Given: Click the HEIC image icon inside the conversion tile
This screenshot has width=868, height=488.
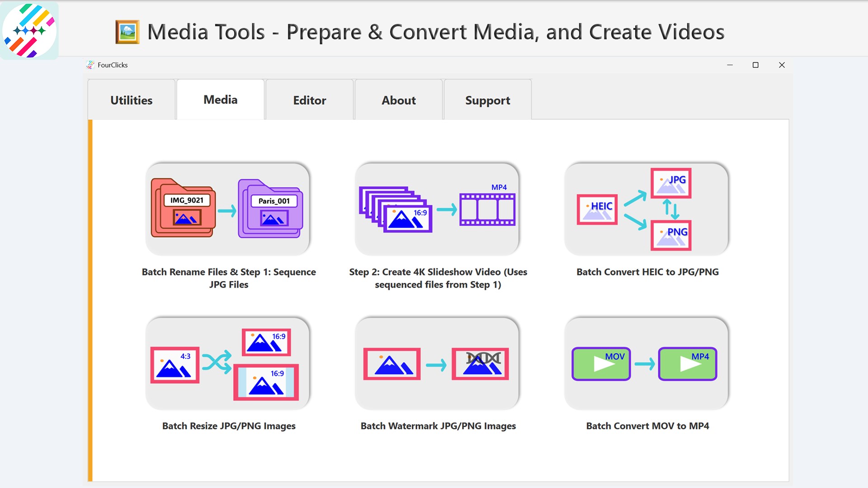Looking at the screenshot, I should (596, 209).
